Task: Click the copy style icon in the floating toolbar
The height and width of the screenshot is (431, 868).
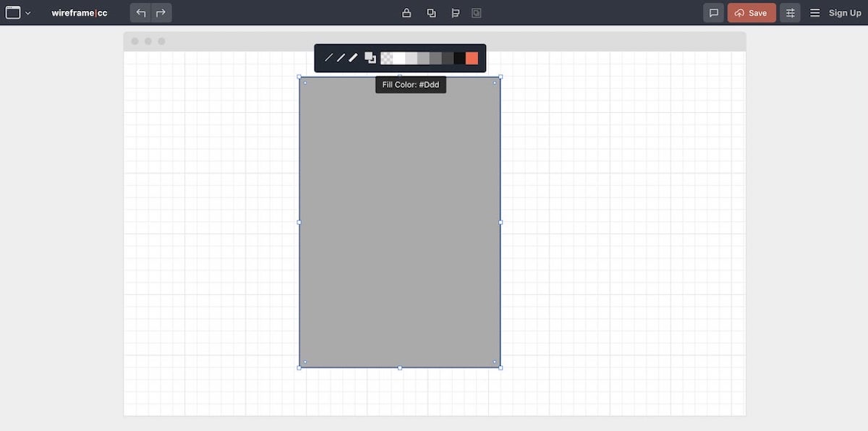Action: 370,58
